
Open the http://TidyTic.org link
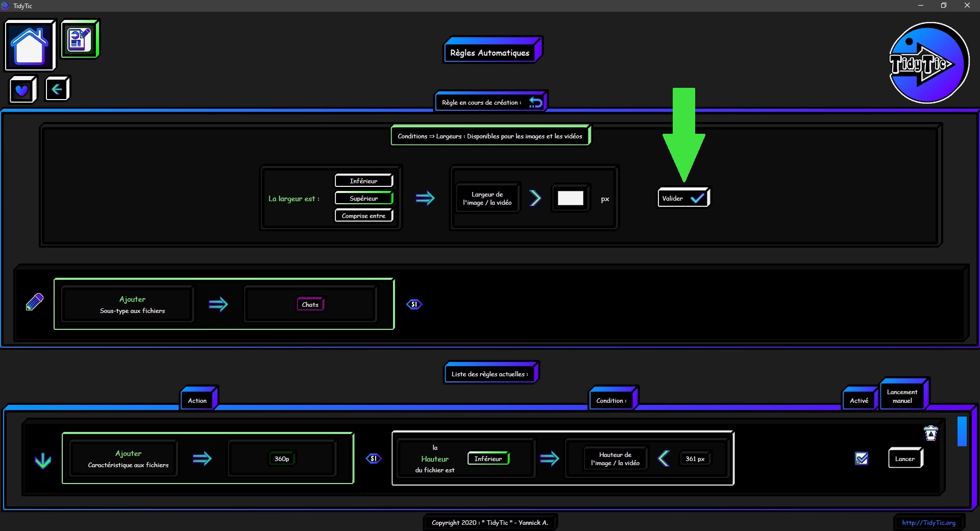[x=928, y=522]
